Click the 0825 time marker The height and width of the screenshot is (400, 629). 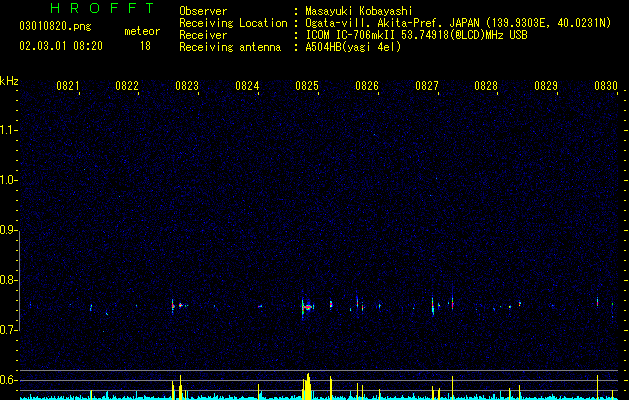pos(307,86)
